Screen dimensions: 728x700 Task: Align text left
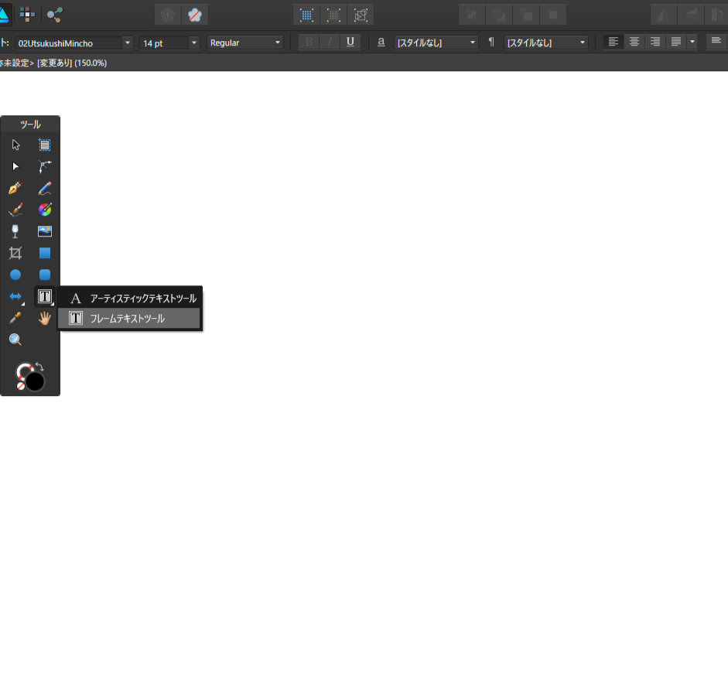click(x=614, y=43)
